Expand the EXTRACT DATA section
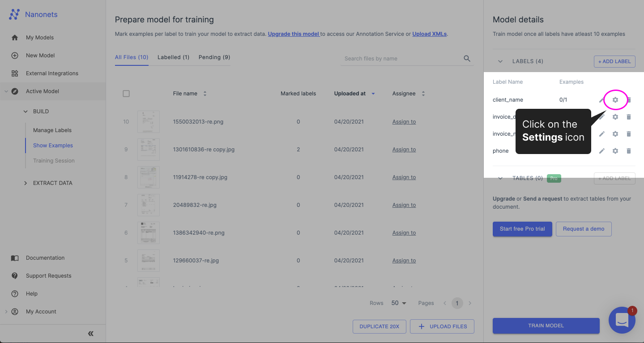Screen dimensions: 644x343 click(26, 183)
